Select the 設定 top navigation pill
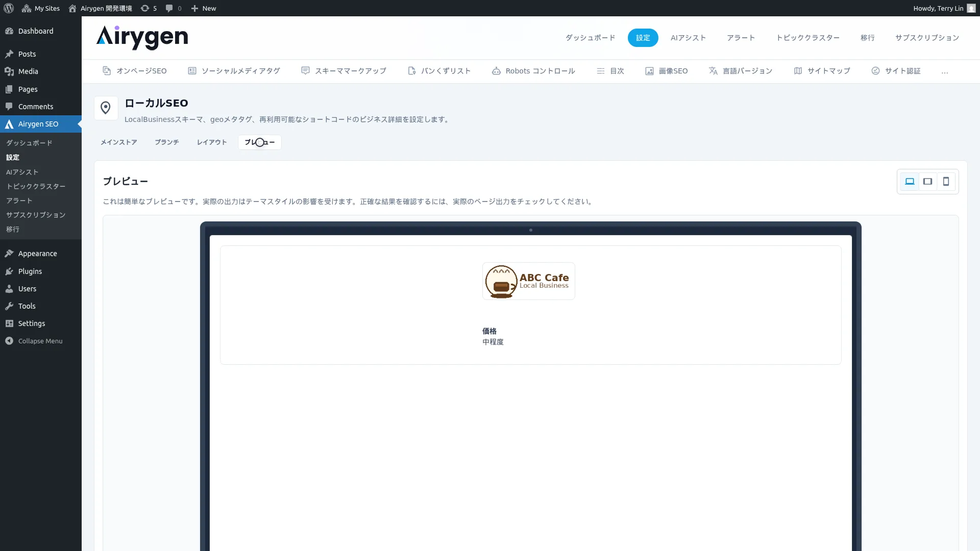The height and width of the screenshot is (551, 980). 643,38
